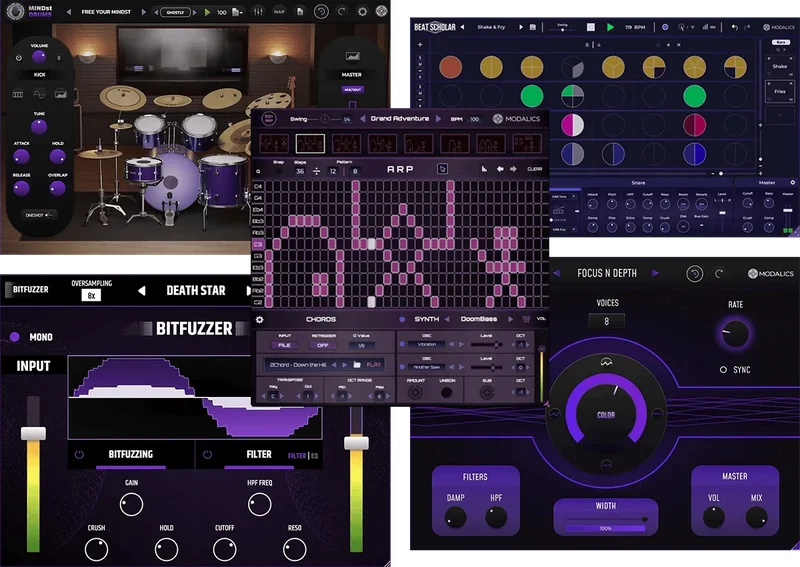Click the WIDTH slider in Focus N Depth
Screen dimensions: 800x567
point(605,519)
